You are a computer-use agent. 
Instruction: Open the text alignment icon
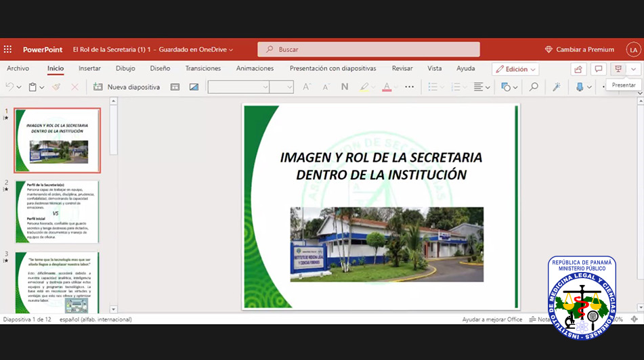tap(478, 87)
